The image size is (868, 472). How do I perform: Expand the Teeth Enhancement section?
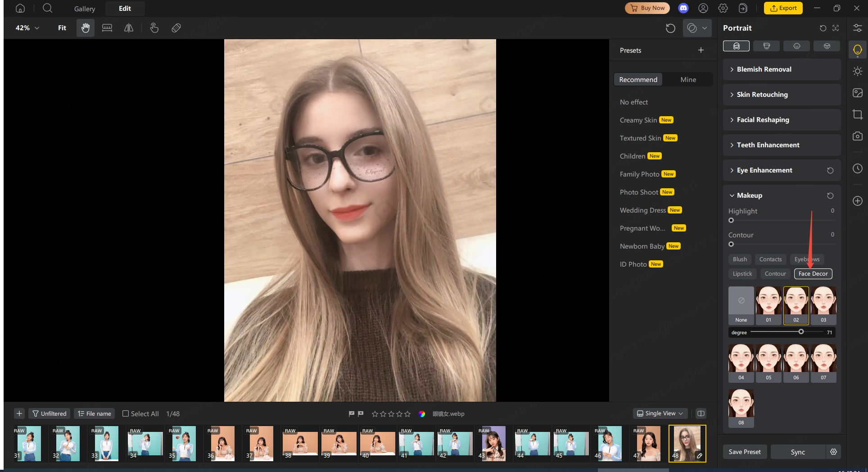click(782, 145)
